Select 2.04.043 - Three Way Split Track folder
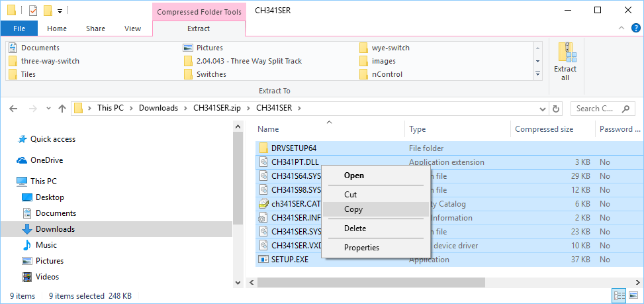Image resolution: width=644 pixels, height=304 pixels. pos(243,61)
